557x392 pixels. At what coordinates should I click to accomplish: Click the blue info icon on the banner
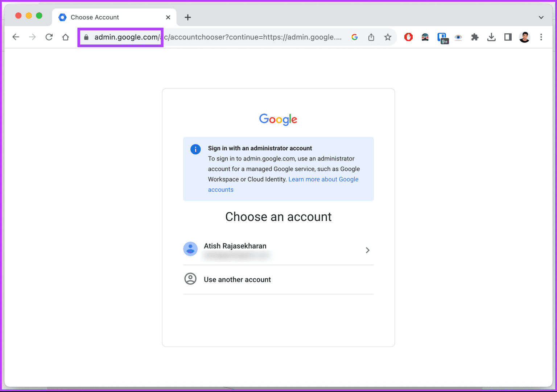pos(195,149)
